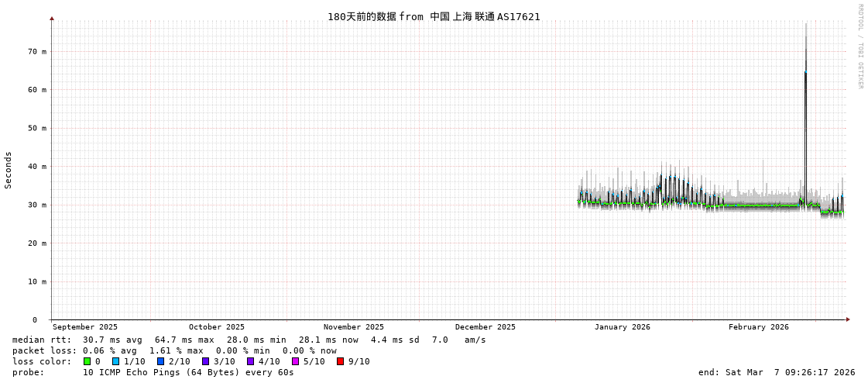Click the RRDTOOL / TOBI OETIKER watermark
Screen dimensions: 868x383
(x=859, y=47)
